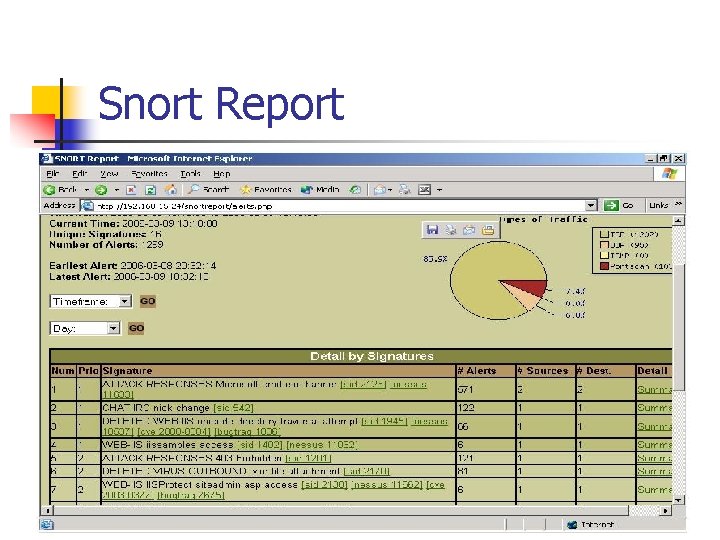This screenshot has height=540, width=720.
Task: Open the Summary link for CHAT IRC nick change row
Action: click(654, 408)
